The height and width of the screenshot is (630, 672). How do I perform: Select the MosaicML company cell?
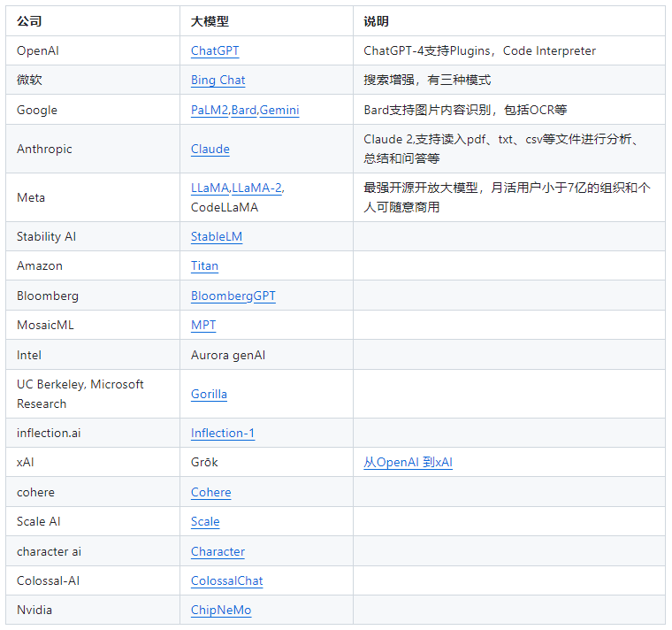(93, 325)
